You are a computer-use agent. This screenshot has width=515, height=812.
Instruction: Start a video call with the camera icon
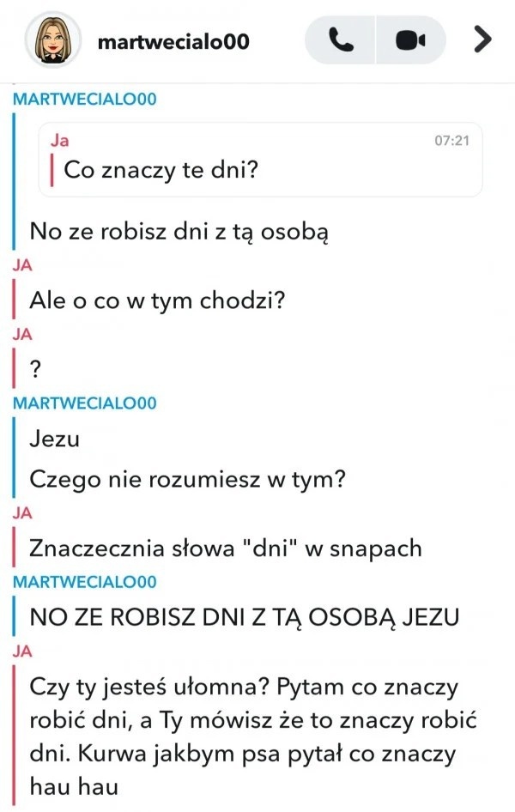(411, 39)
